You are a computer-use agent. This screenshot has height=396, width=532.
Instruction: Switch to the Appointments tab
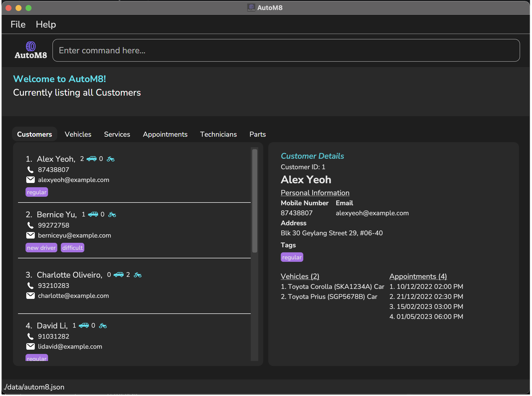(165, 134)
